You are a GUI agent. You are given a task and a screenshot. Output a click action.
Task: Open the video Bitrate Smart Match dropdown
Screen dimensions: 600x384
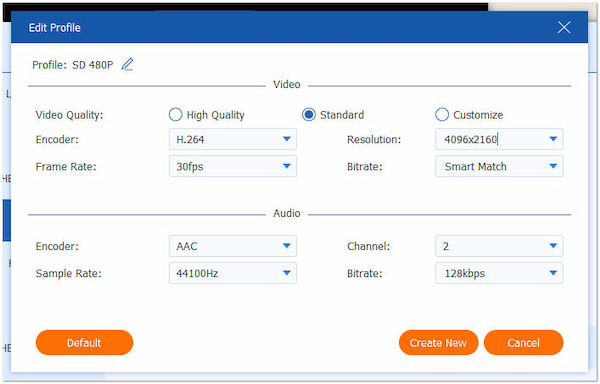[499, 166]
